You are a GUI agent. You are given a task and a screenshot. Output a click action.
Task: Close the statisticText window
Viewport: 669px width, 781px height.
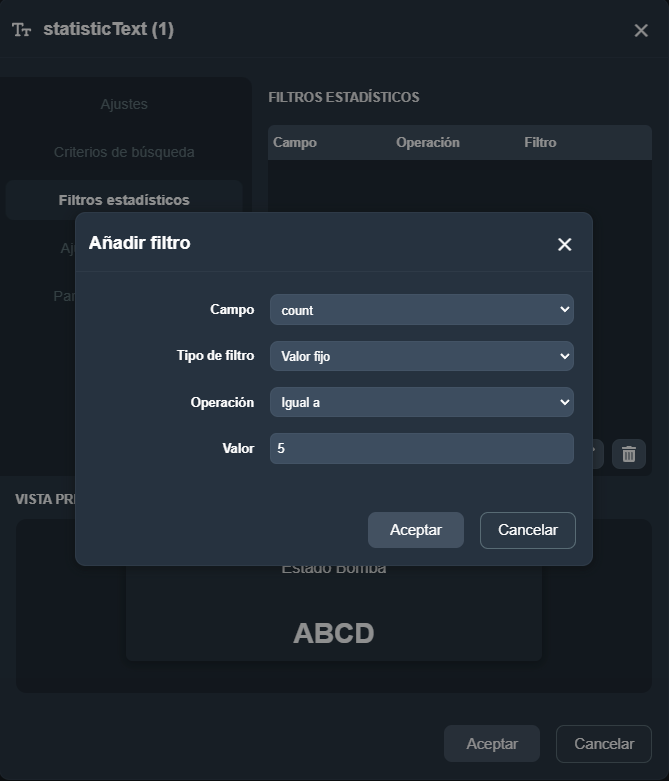click(641, 31)
